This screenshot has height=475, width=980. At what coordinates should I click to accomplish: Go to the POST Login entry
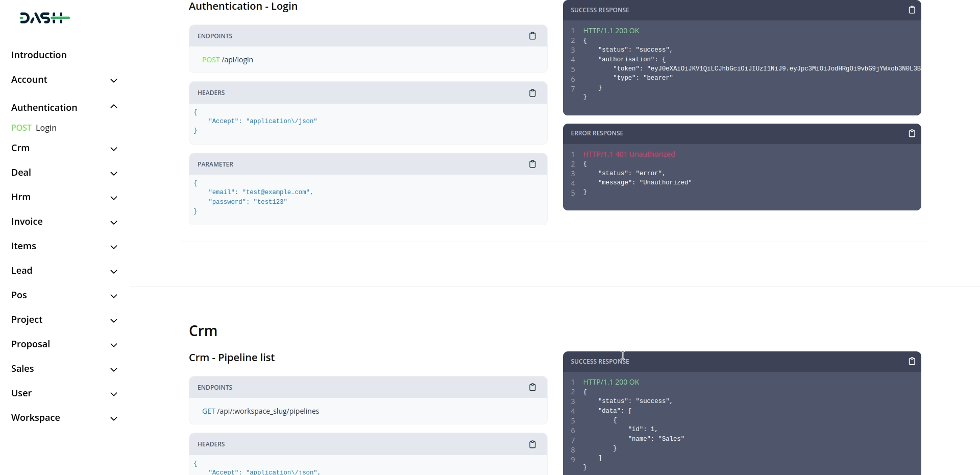click(34, 128)
